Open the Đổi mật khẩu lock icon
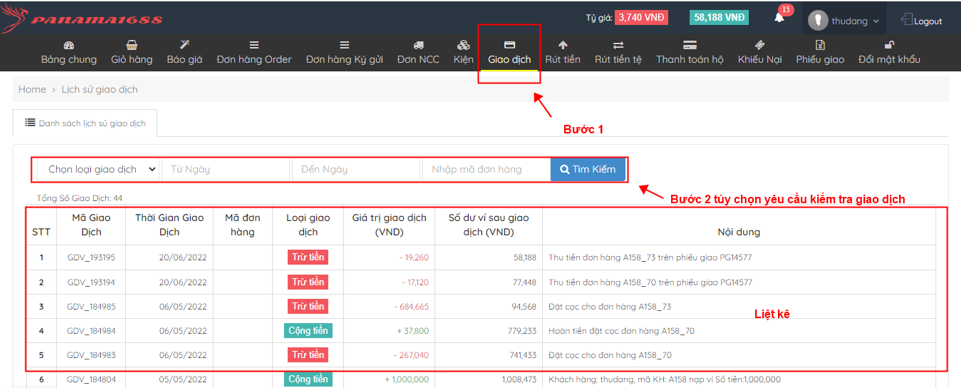Screen dimensions: 961x390 tap(889, 45)
